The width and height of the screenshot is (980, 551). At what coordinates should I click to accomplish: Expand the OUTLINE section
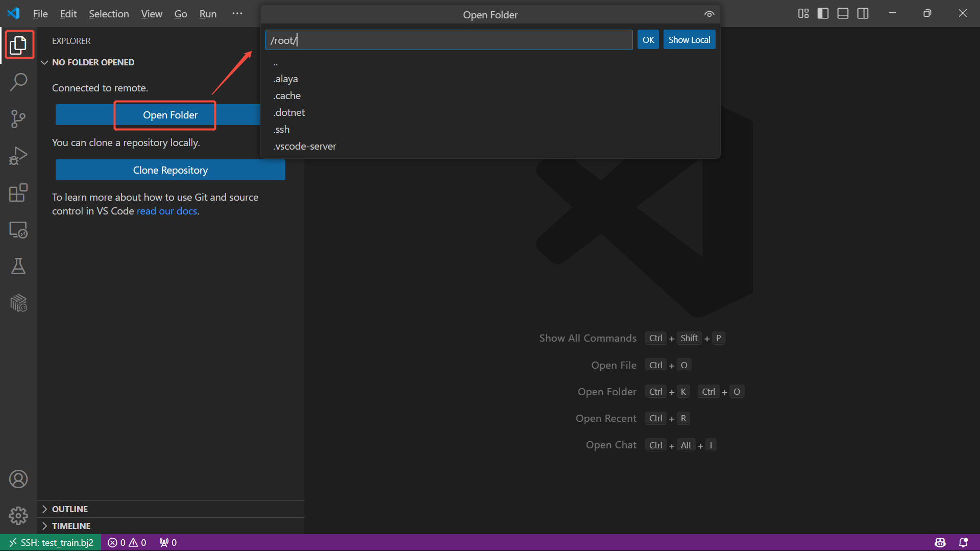point(45,509)
